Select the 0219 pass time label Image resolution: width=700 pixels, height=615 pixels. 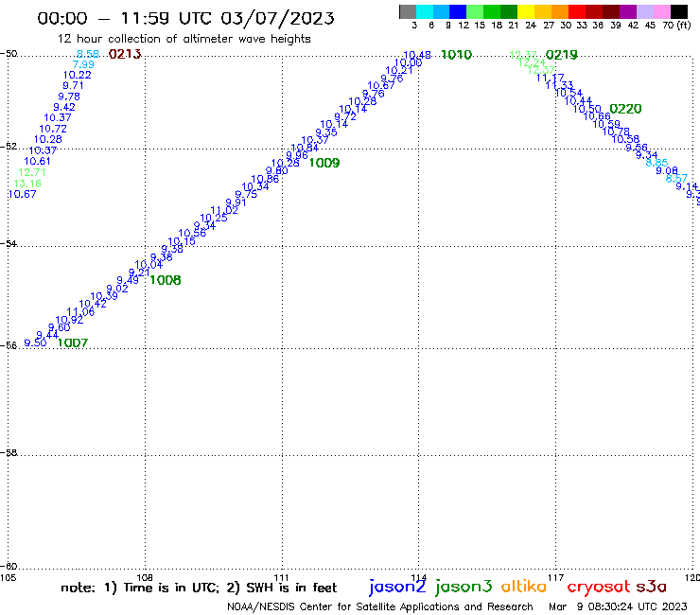562,55
